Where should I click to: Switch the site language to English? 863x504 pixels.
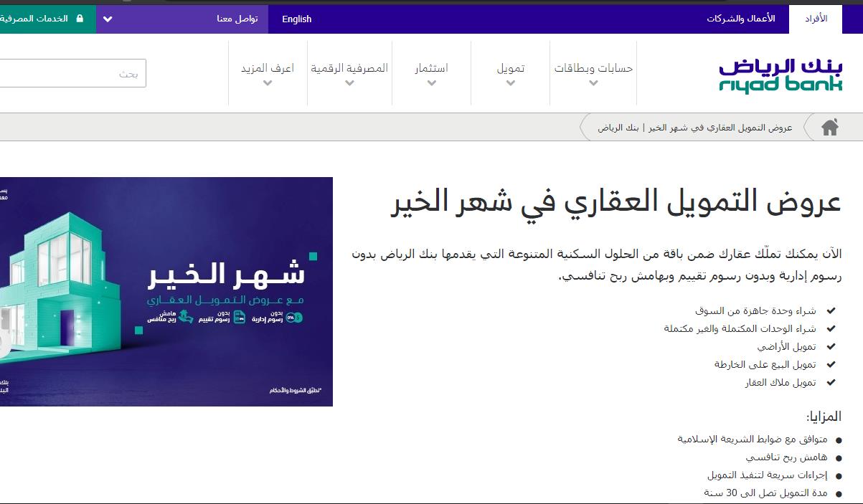pos(297,19)
